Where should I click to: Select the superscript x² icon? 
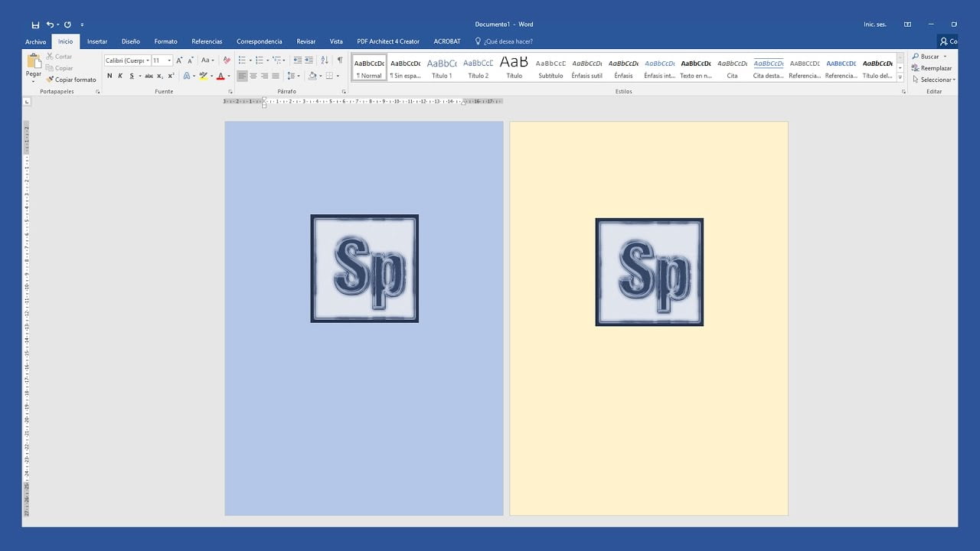[x=171, y=76]
